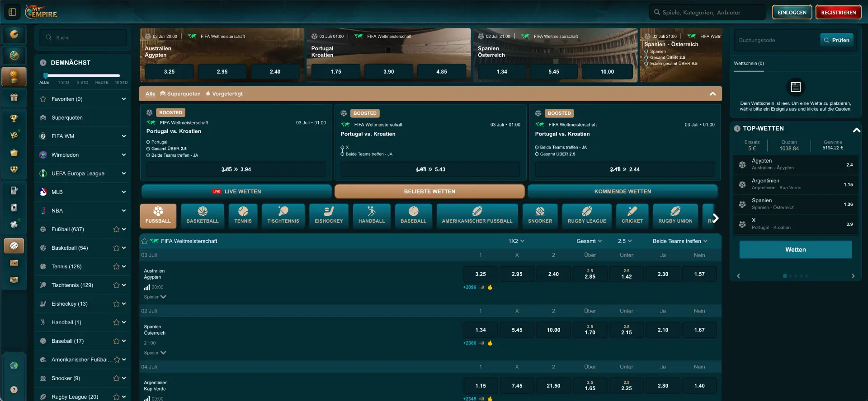This screenshot has height=401, width=868.
Task: Select the Rugby Union sport icon tab
Action: click(x=675, y=216)
